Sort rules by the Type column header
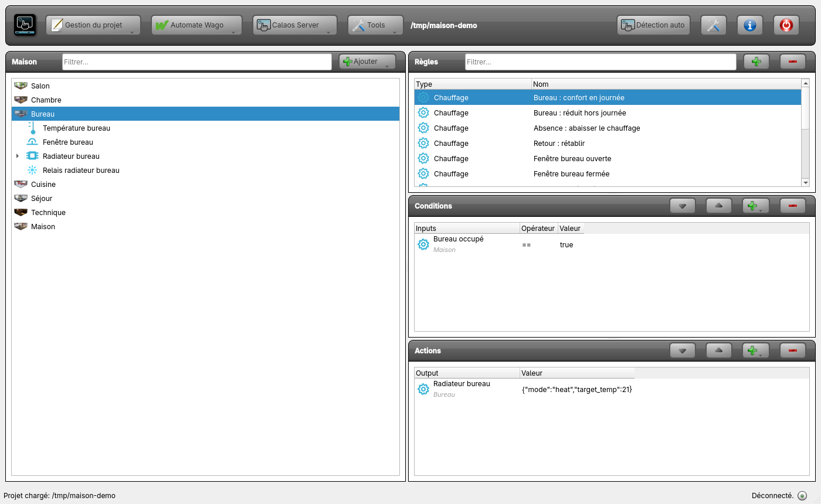 pos(473,84)
